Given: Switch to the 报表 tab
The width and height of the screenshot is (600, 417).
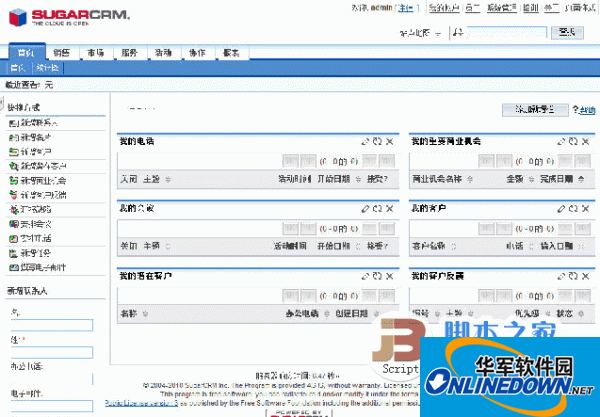Looking at the screenshot, I should coord(232,53).
